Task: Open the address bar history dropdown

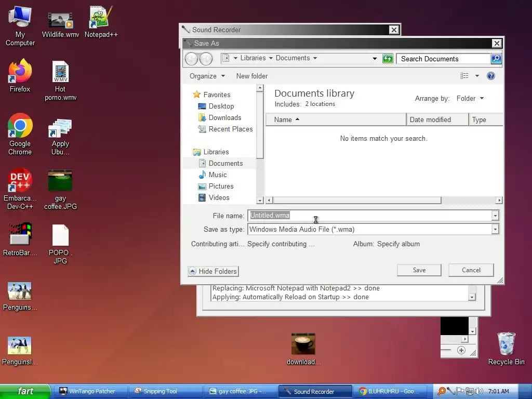Action: click(x=375, y=58)
